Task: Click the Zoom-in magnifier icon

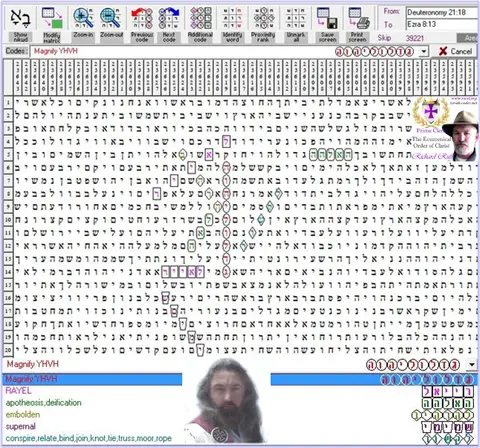Action: tap(83, 18)
